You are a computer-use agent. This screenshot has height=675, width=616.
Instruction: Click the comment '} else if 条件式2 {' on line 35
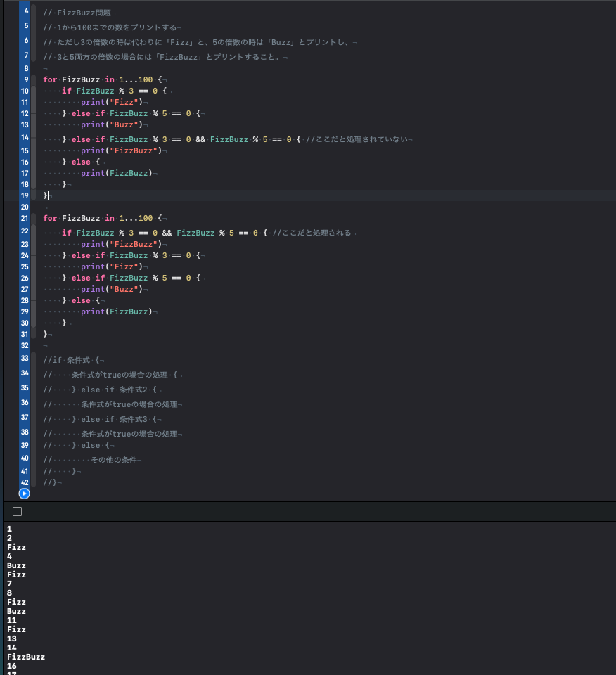114,390
